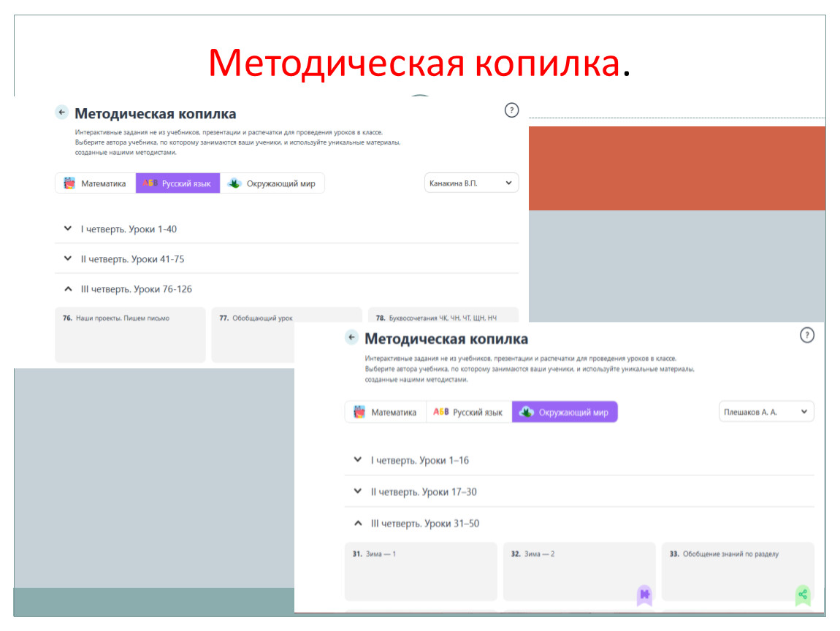840x631 pixels.
Task: Collapse III четверть. Уроки 76-126 section
Action: click(x=68, y=289)
